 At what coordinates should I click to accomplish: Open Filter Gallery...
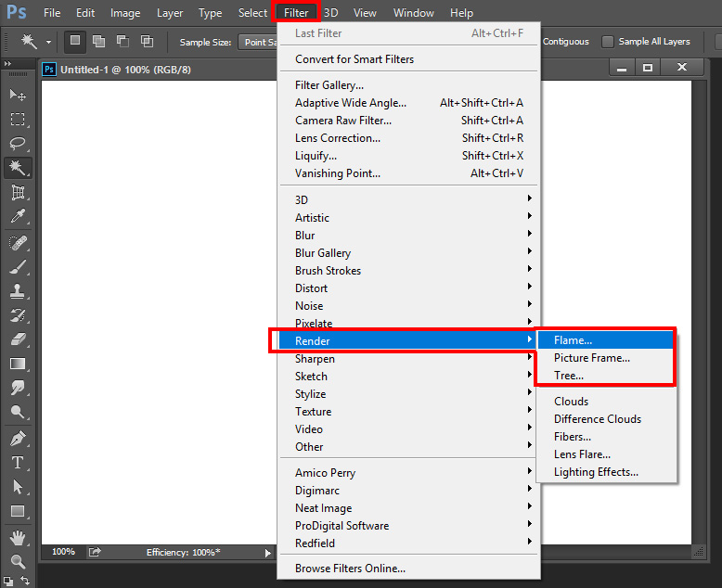tap(408, 85)
